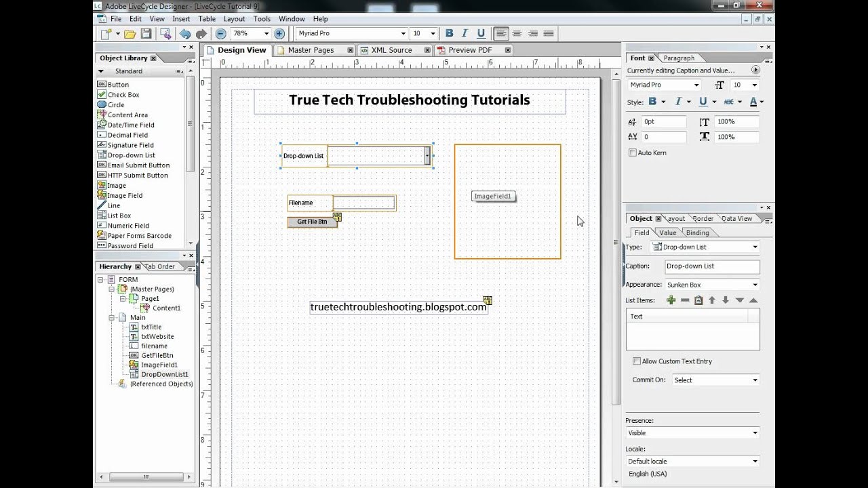This screenshot has width=868, height=488.
Task: Open the Data View palette tab
Action: [736, 218]
